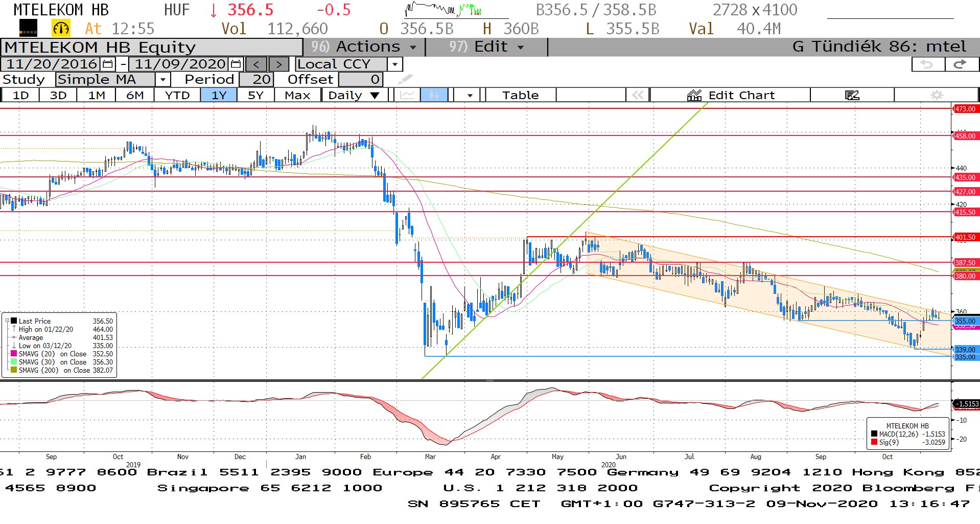Click magenta SMAVG (20) color swatch
The image size is (980, 524).
tap(14, 354)
